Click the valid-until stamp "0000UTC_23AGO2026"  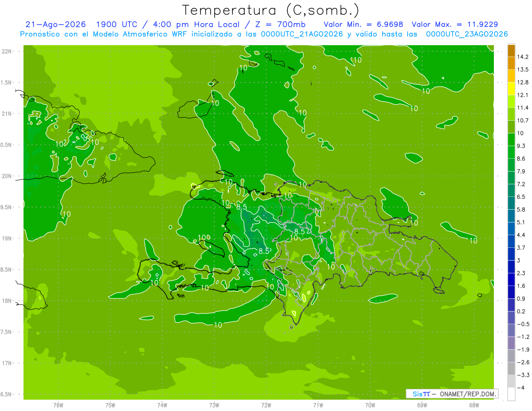click(x=467, y=34)
